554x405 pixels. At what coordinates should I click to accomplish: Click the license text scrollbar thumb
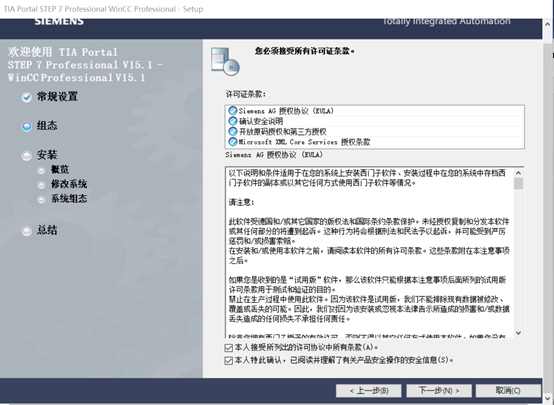518,184
